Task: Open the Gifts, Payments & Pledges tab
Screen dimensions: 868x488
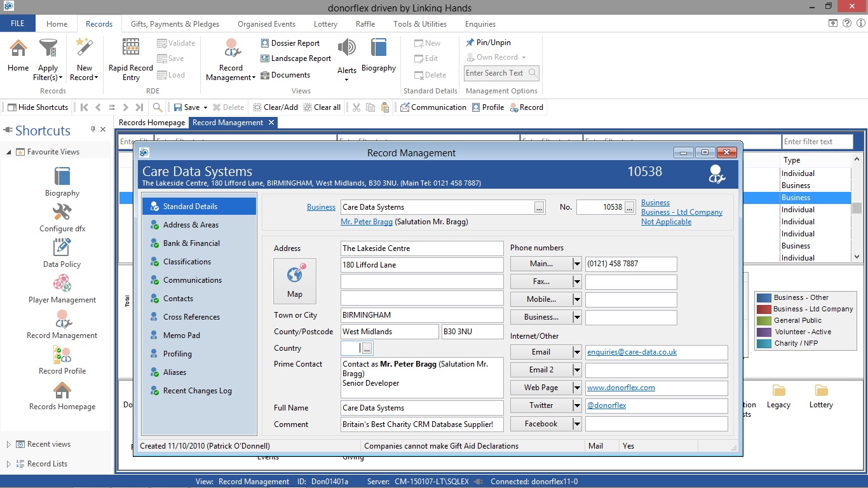Action: coord(175,24)
